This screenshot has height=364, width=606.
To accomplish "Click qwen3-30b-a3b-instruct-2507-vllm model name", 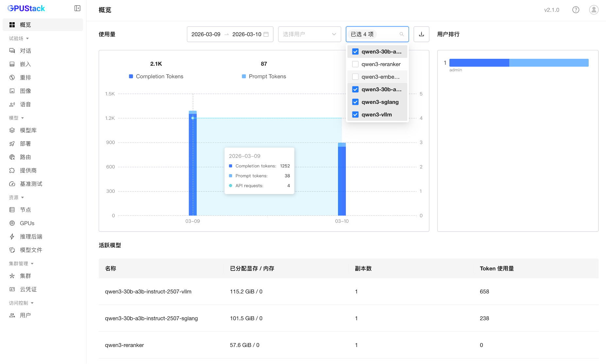I will click(148, 291).
